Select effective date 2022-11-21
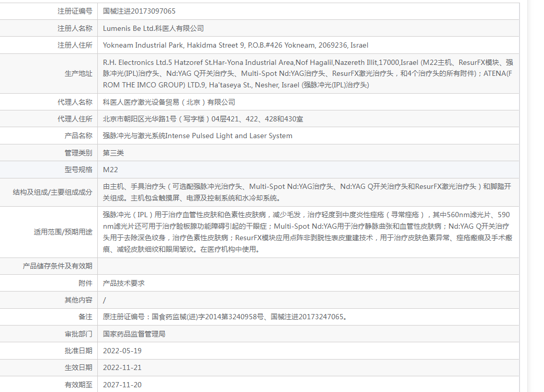Image resolution: width=544 pixels, height=392 pixels. [122, 367]
